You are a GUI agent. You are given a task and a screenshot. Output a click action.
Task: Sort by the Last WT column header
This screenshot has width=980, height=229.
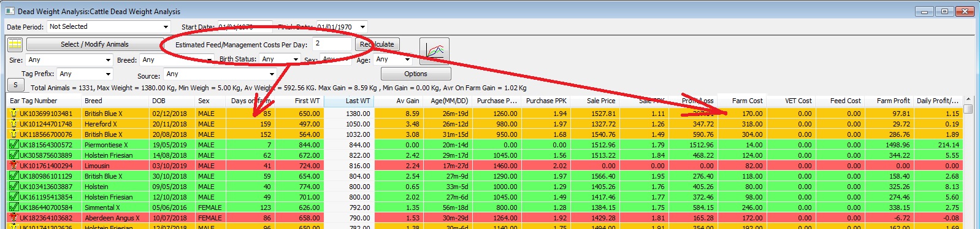348,101
